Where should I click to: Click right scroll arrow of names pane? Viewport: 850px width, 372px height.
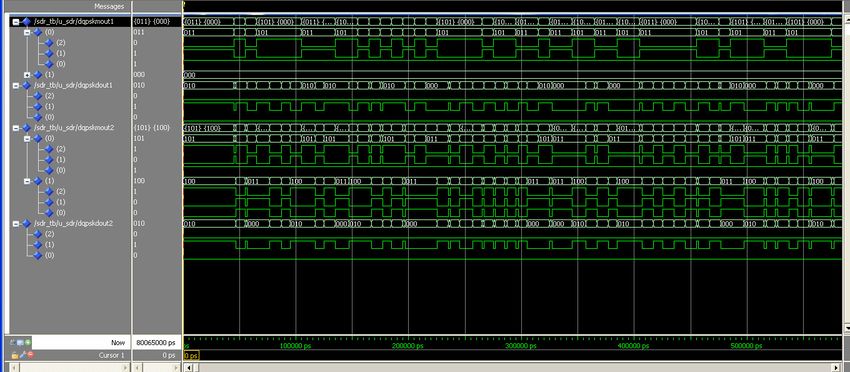[126, 368]
